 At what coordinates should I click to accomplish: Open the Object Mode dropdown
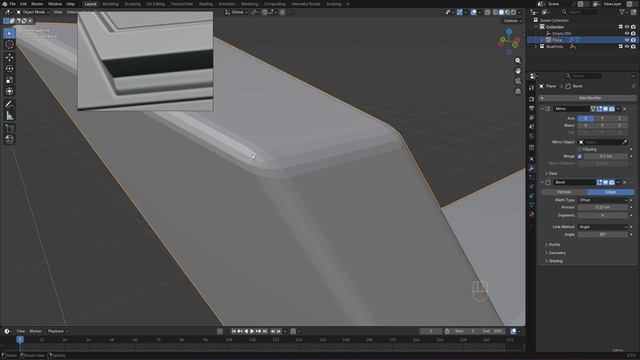coord(33,12)
